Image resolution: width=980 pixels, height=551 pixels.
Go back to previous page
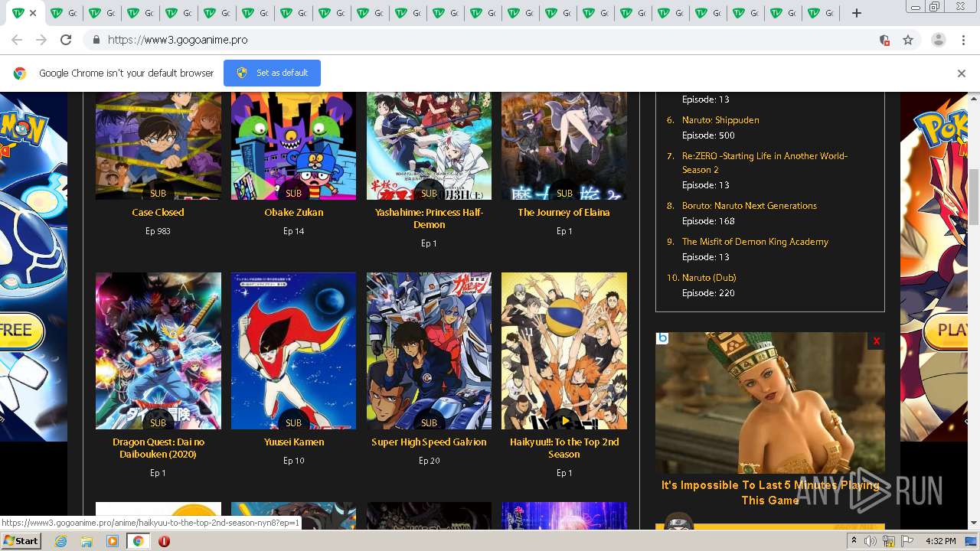pos(17,40)
